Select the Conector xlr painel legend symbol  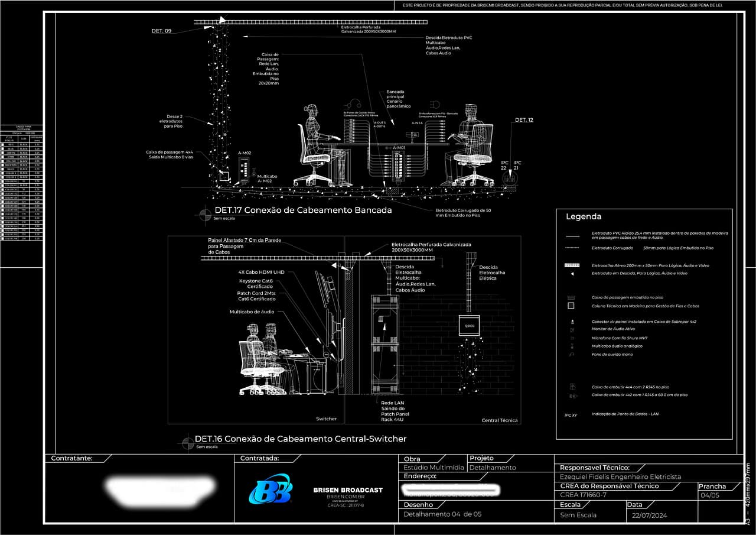[x=572, y=322]
